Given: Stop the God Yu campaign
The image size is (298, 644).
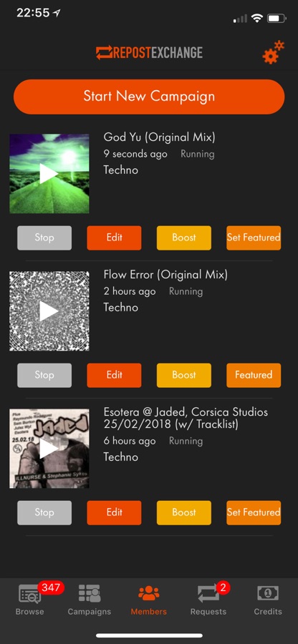Looking at the screenshot, I should (44, 238).
